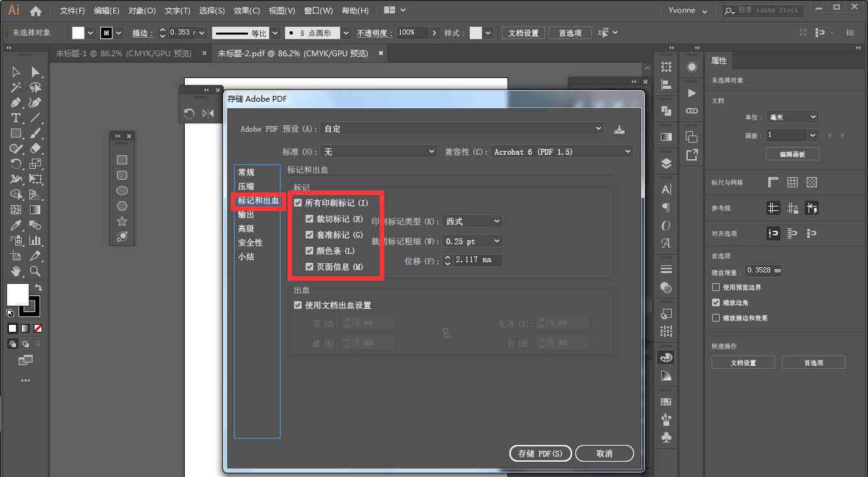Select the star shape in floating tool panel
This screenshot has height=477, width=868.
121,221
